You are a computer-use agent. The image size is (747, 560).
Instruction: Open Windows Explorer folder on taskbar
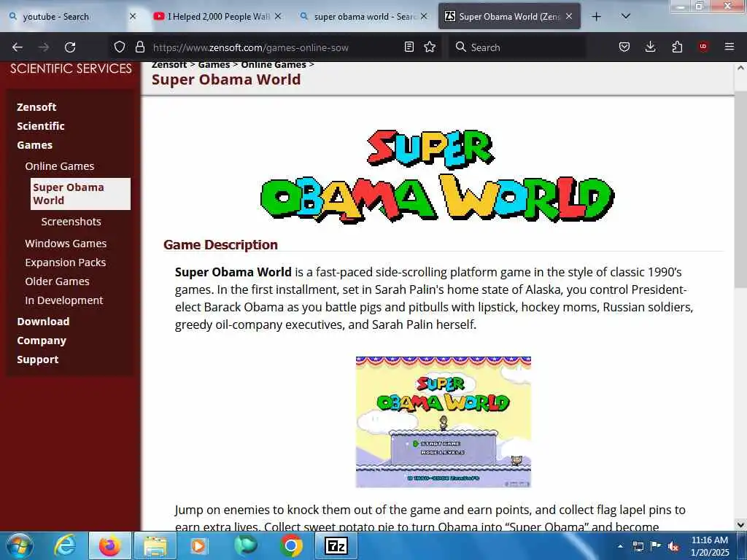click(x=155, y=545)
